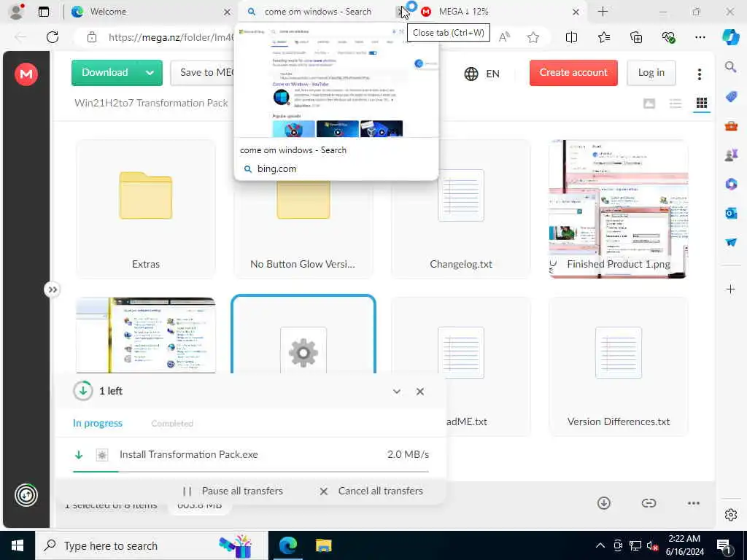747x560 pixels.
Task: Select the Finished Product 1.png thumbnail
Action: coord(619,209)
